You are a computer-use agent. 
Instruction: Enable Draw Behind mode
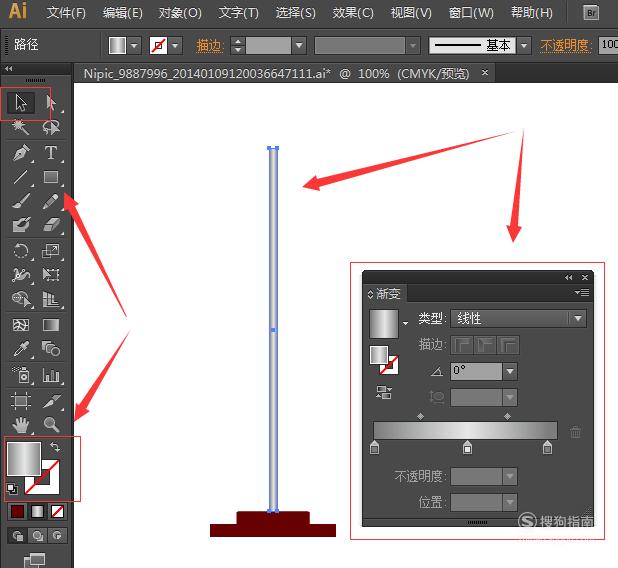37,536
